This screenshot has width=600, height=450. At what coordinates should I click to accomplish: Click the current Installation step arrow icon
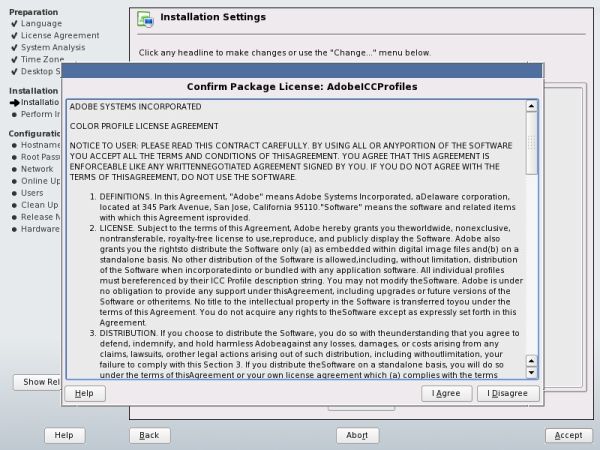click(x=15, y=103)
